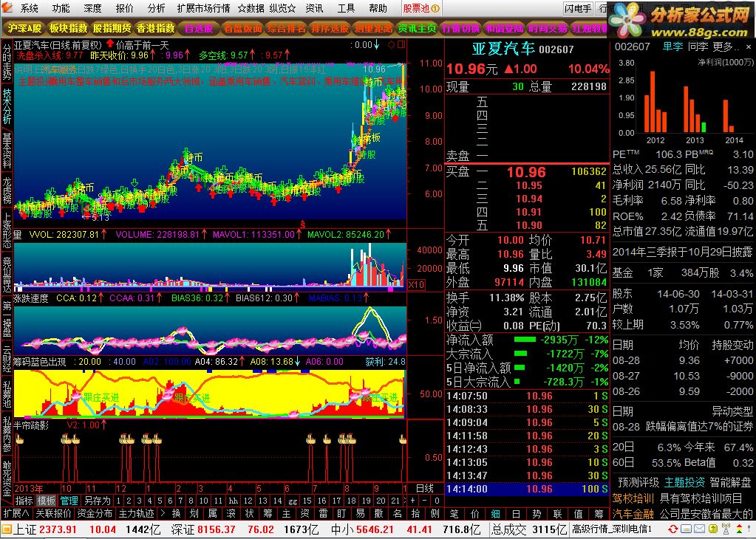Click the zoom-out minus button under chart

(425, 501)
